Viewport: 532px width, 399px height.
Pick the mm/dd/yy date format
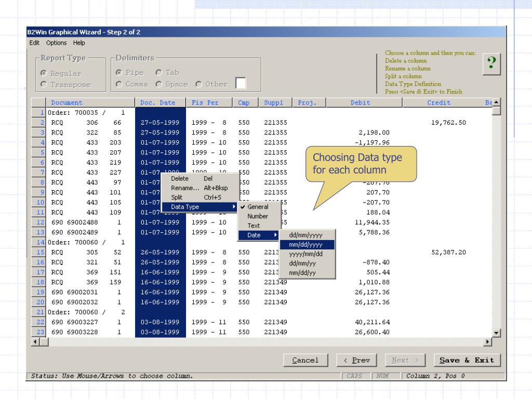pos(307,273)
